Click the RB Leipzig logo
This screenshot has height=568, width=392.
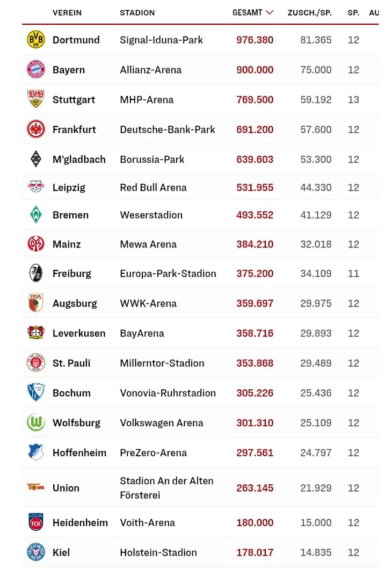tap(36, 187)
